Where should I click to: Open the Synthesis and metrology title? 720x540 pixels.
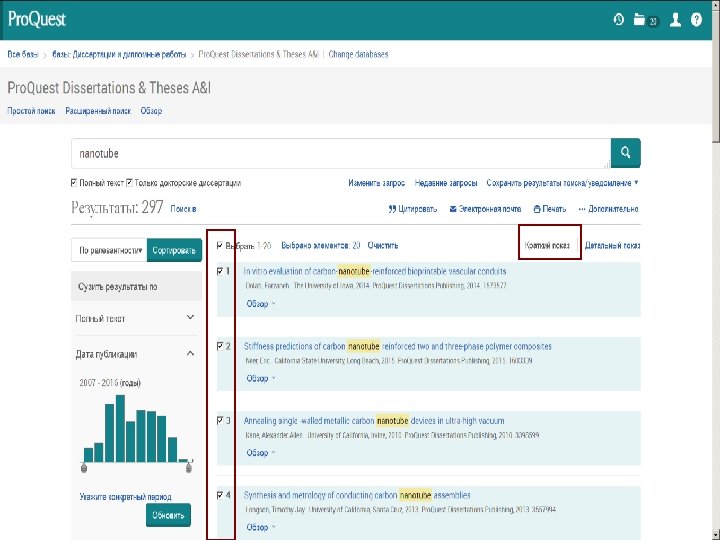(357, 495)
